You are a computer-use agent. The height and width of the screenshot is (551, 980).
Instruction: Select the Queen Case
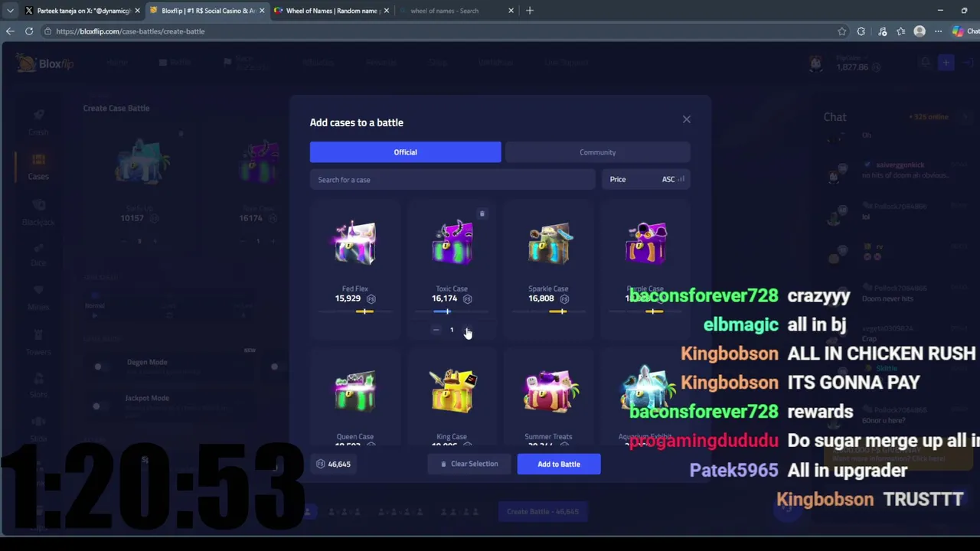click(355, 398)
